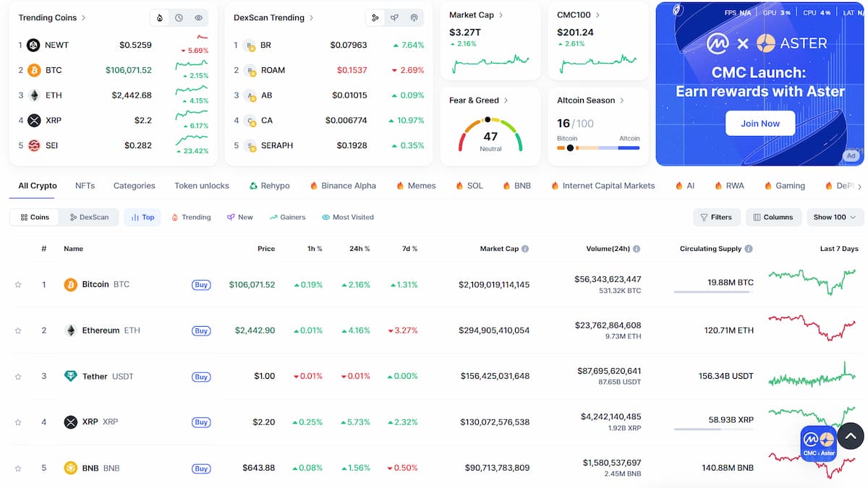Click the SEI coin icon in Trending Coins

(34, 145)
